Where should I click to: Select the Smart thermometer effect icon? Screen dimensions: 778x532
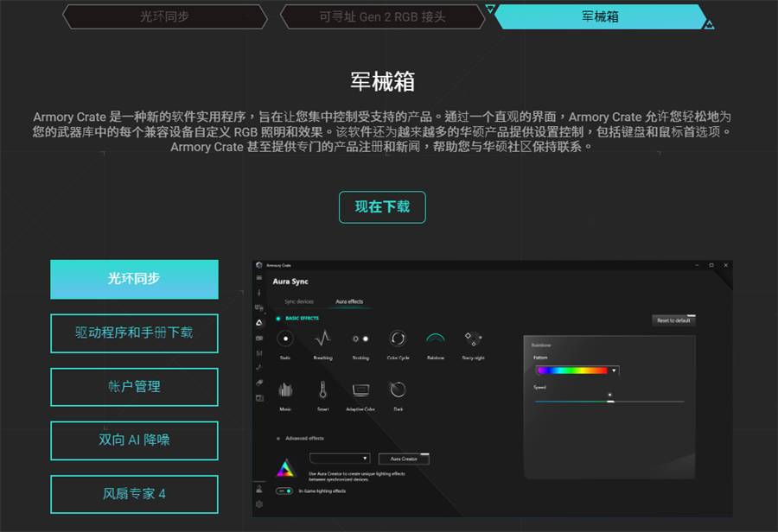click(x=323, y=390)
